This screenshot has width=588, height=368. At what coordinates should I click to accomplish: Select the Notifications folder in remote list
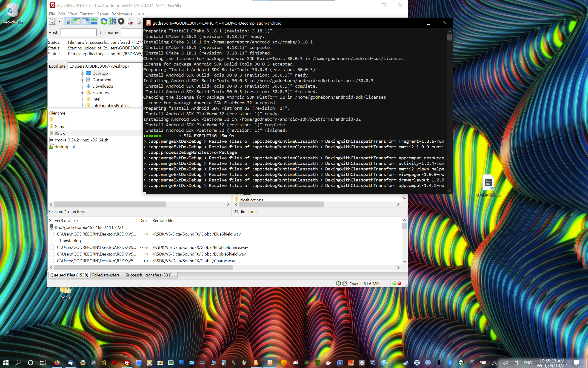tap(251, 200)
